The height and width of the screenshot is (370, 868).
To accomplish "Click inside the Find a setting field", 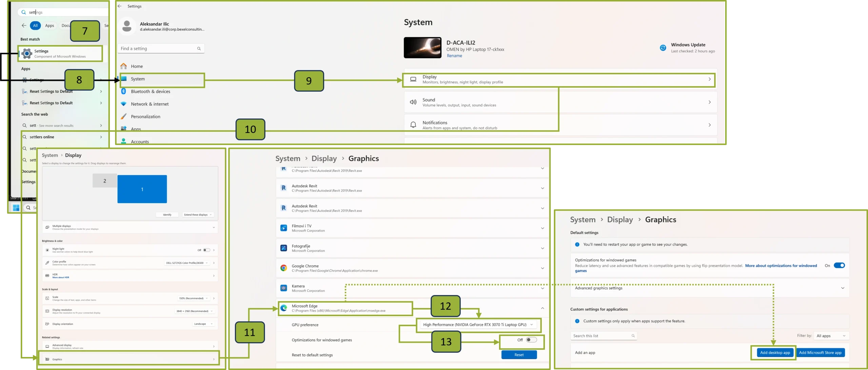I will [x=161, y=49].
